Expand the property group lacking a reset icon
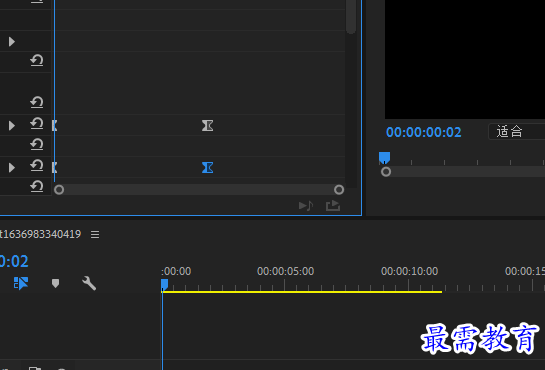The image size is (545, 370). pos(11,42)
